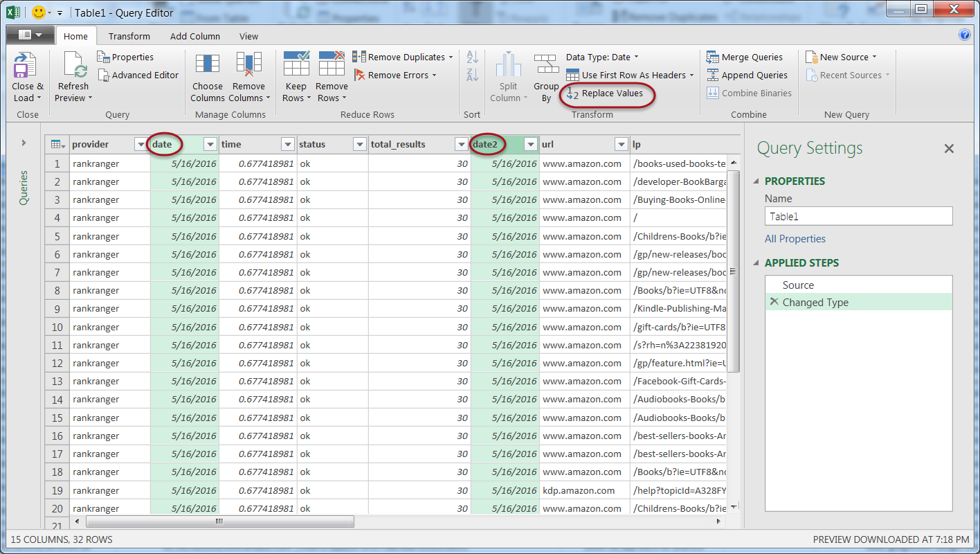Open the status column filter dropdown

coord(359,145)
